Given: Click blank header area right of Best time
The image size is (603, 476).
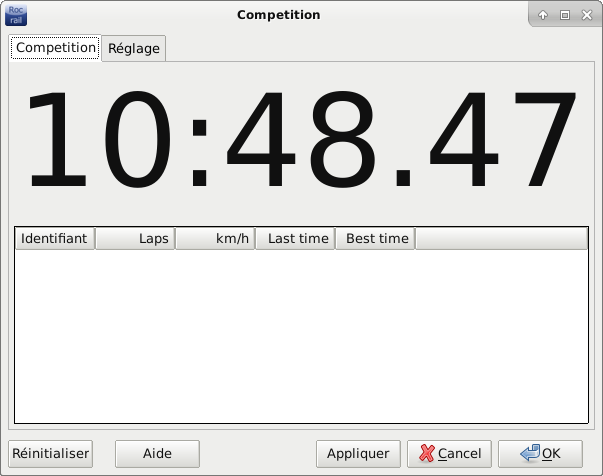Looking at the screenshot, I should pyautogui.click(x=500, y=238).
